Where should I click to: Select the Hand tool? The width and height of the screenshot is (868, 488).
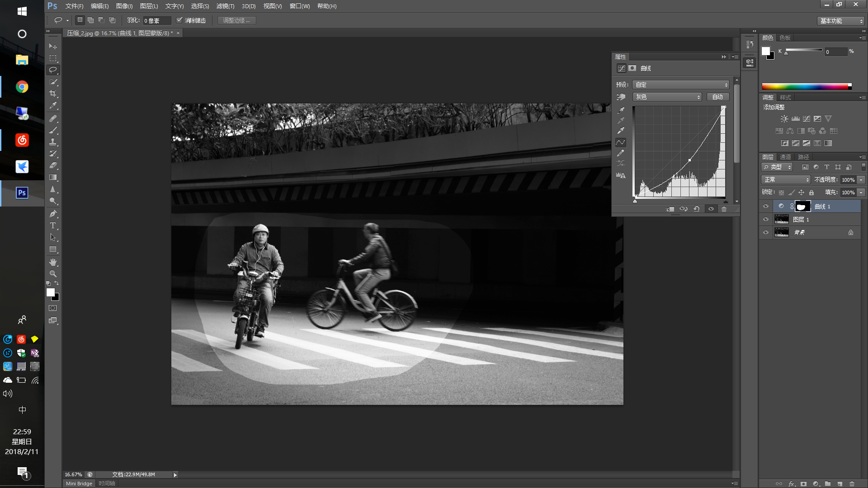pyautogui.click(x=53, y=262)
